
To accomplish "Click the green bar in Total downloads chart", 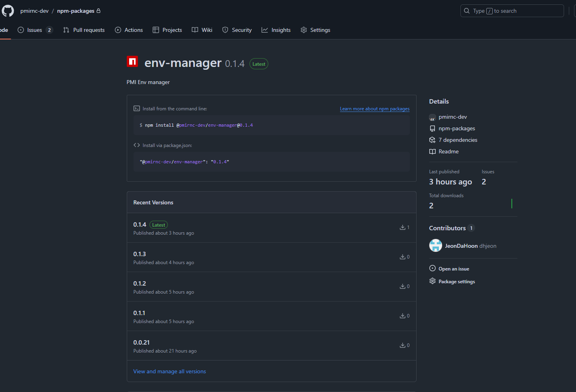I will click(x=512, y=204).
